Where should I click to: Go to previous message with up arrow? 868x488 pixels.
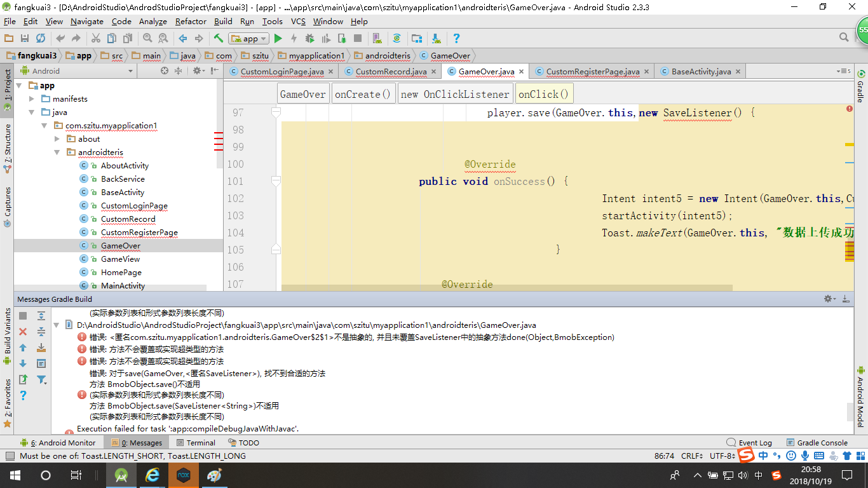23,348
